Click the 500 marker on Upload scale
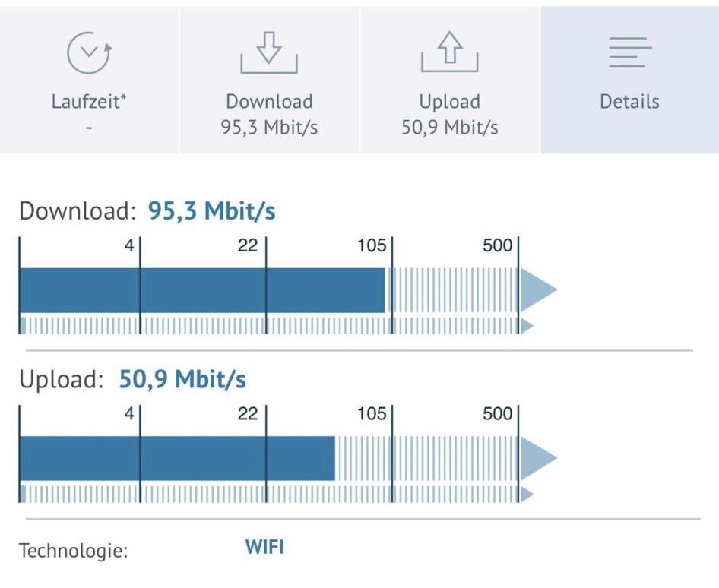Viewport: 719px width, 588px height. [x=497, y=414]
